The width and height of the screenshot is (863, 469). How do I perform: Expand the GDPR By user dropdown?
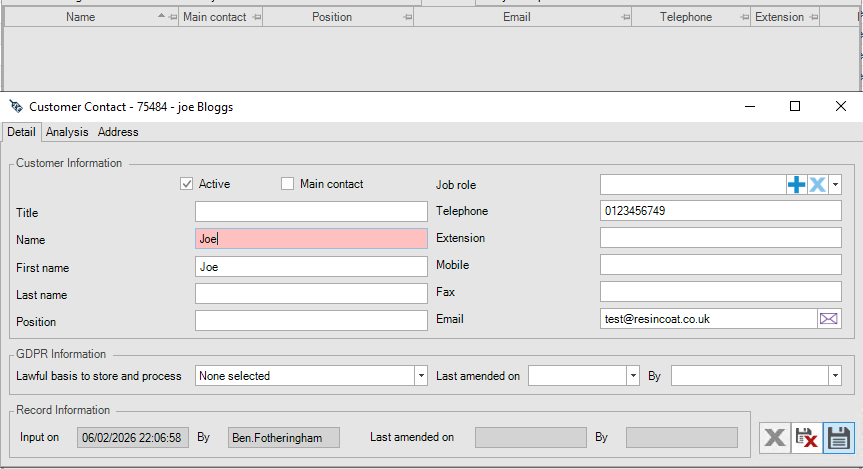[x=834, y=376]
